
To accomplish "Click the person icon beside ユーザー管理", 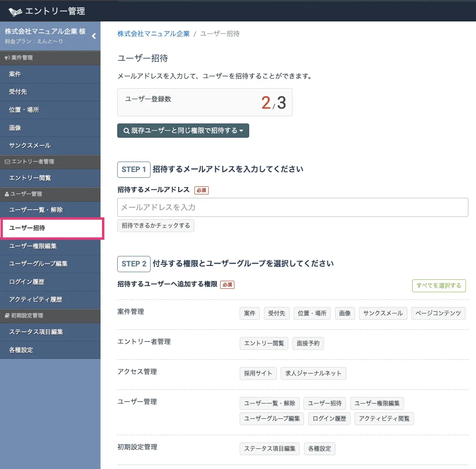I will (7, 194).
